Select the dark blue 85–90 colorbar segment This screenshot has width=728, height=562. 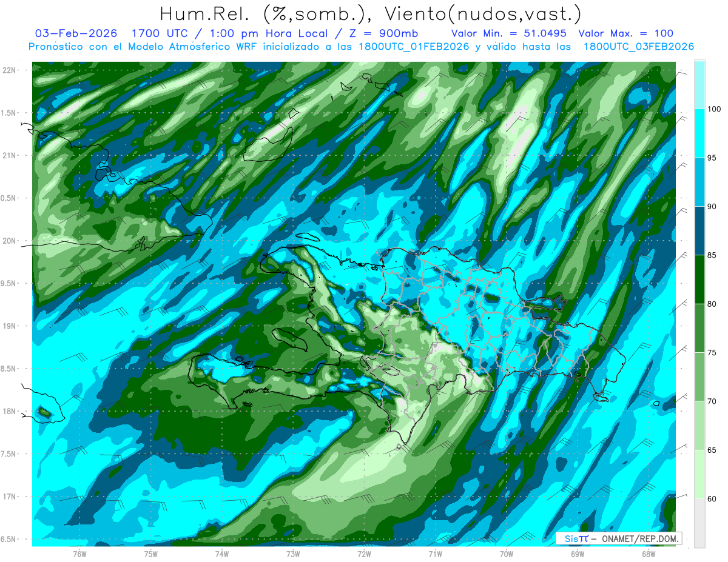tap(699, 231)
